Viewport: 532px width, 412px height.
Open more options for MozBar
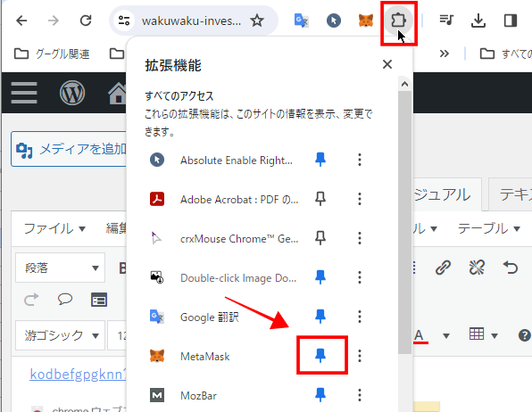click(360, 395)
